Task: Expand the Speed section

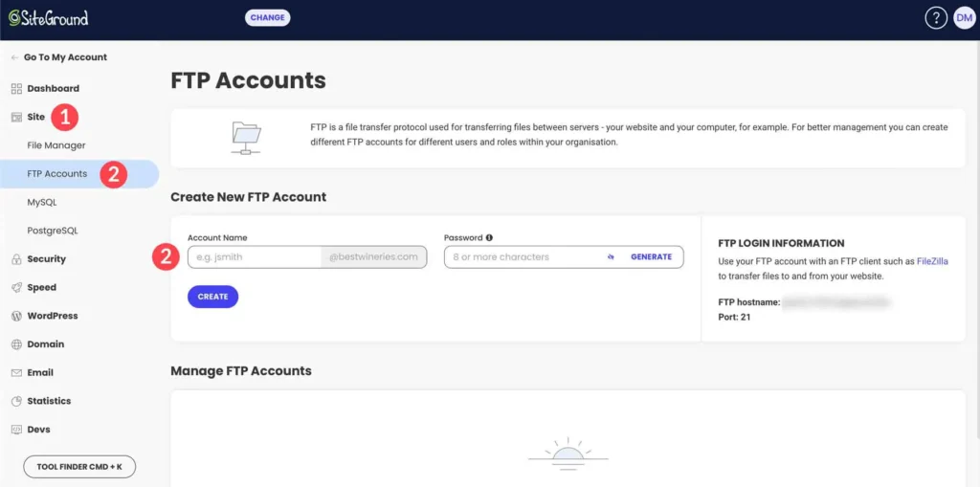Action: pyautogui.click(x=42, y=288)
